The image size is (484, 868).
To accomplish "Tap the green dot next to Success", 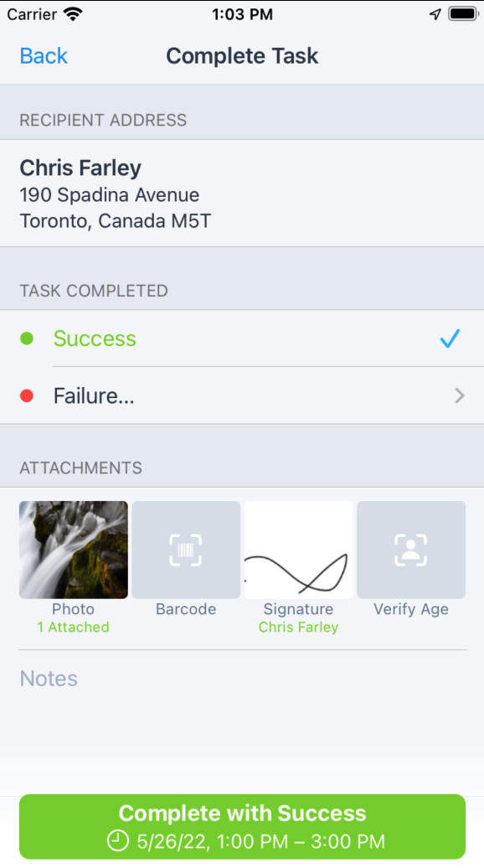I will (27, 338).
